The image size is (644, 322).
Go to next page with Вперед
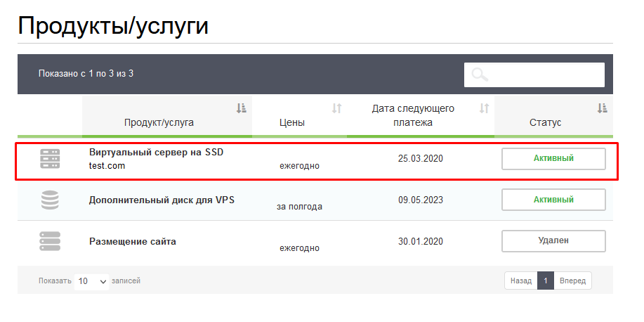pyautogui.click(x=572, y=281)
